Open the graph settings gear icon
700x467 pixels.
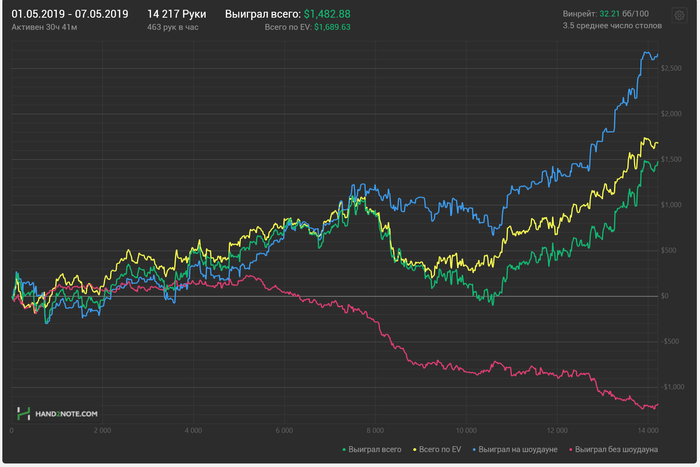(x=679, y=16)
